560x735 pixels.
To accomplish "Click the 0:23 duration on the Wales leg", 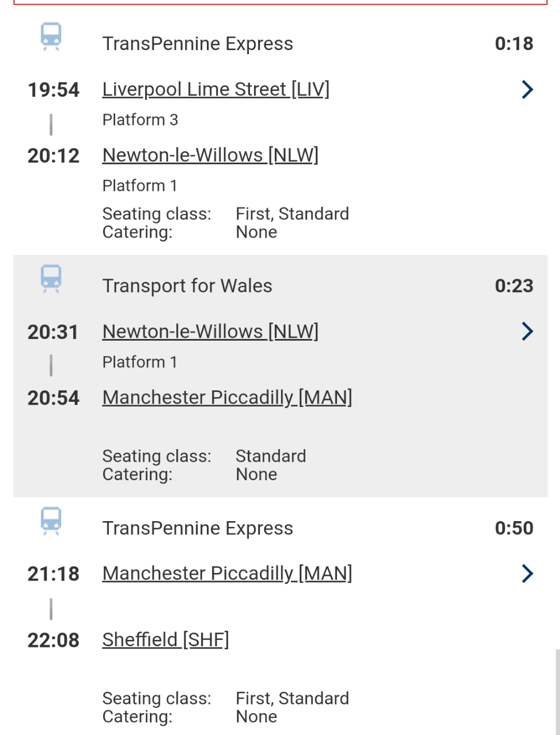I will (514, 286).
